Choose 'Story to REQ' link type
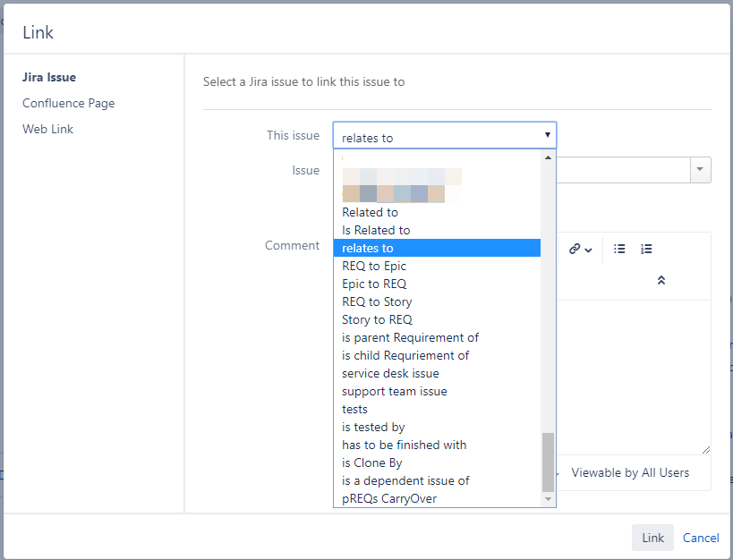 click(x=437, y=319)
